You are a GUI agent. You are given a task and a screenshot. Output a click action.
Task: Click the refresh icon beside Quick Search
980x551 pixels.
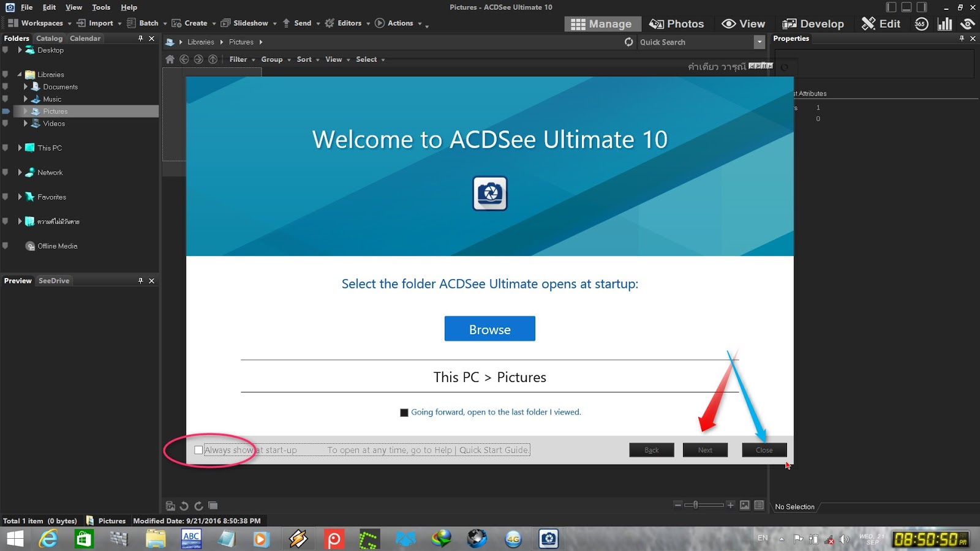(x=629, y=42)
